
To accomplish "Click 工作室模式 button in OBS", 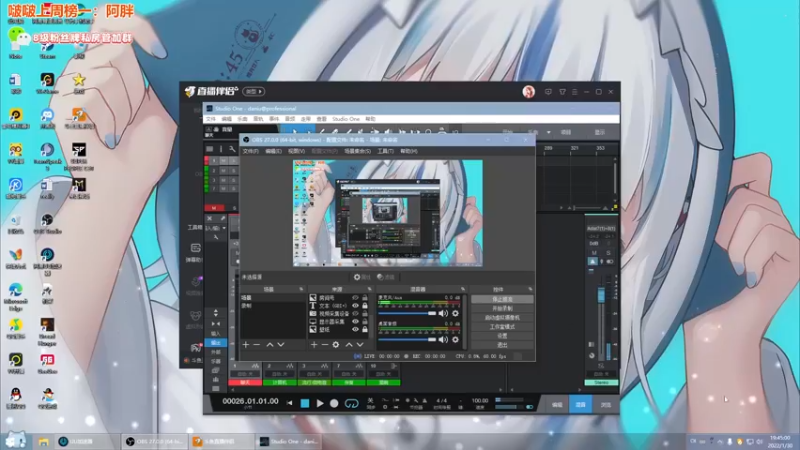I will coord(502,327).
